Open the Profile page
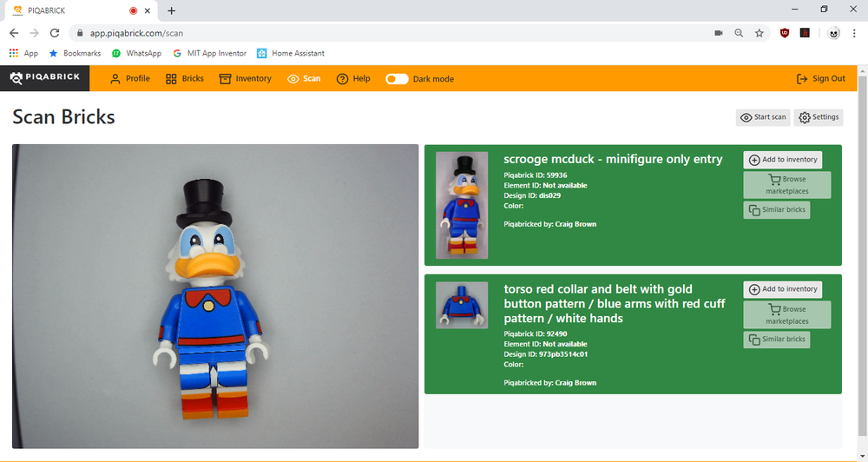868x462 pixels. pyautogui.click(x=130, y=79)
